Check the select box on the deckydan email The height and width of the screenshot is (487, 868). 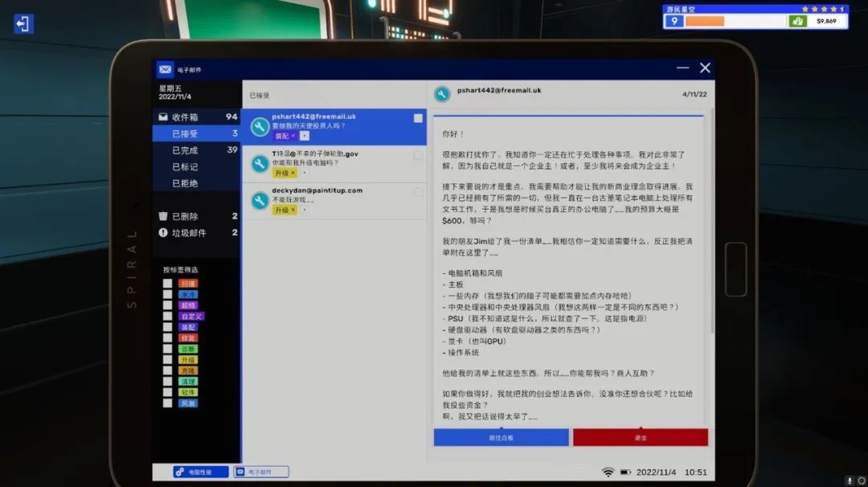(418, 192)
